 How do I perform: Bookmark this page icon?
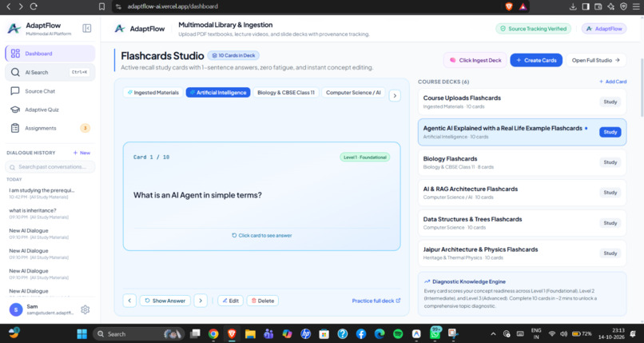point(101,6)
